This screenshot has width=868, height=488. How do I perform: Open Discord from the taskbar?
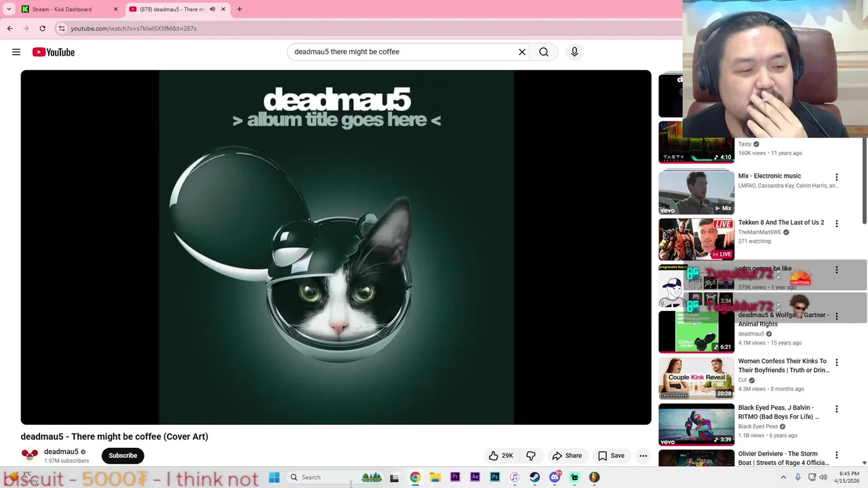(x=555, y=477)
